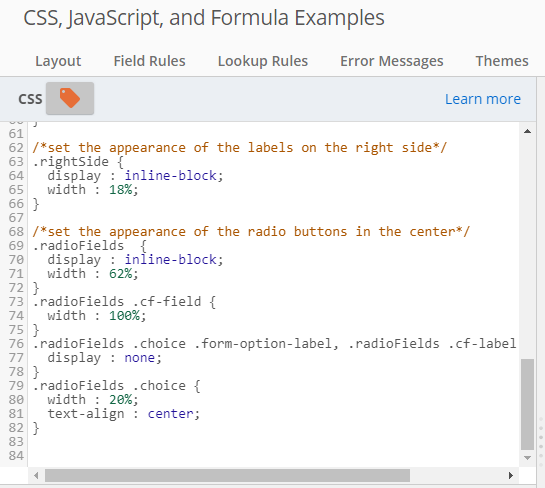
Task: Click the radio buttons in the center comment
Action: point(251,231)
